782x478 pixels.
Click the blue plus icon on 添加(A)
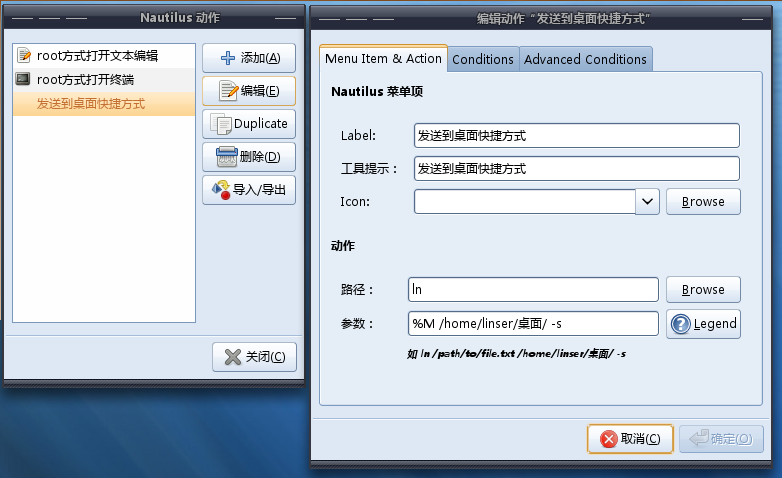coord(228,58)
